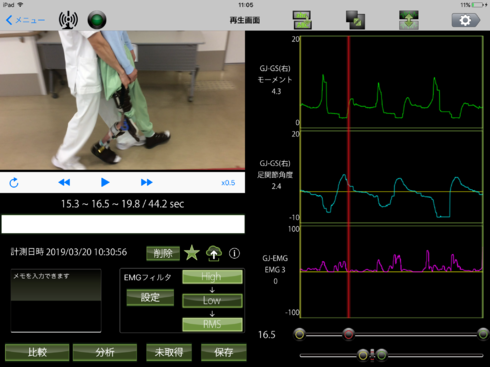Click the range start yellow slider knob

tap(299, 334)
